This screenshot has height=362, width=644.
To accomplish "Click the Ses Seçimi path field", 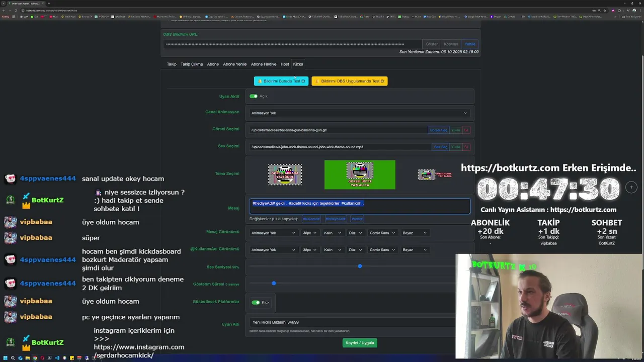I will click(x=340, y=147).
